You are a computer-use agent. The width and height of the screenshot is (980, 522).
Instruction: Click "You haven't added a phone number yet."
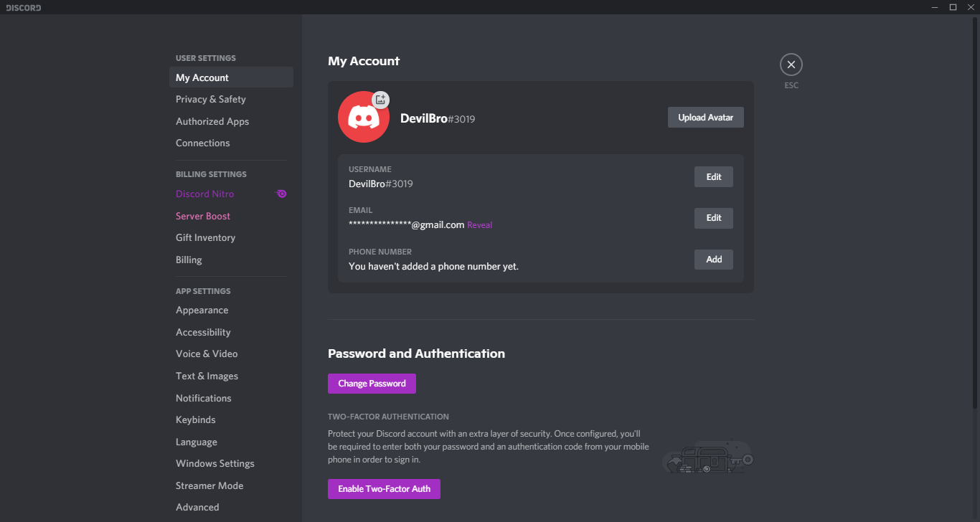coord(433,266)
